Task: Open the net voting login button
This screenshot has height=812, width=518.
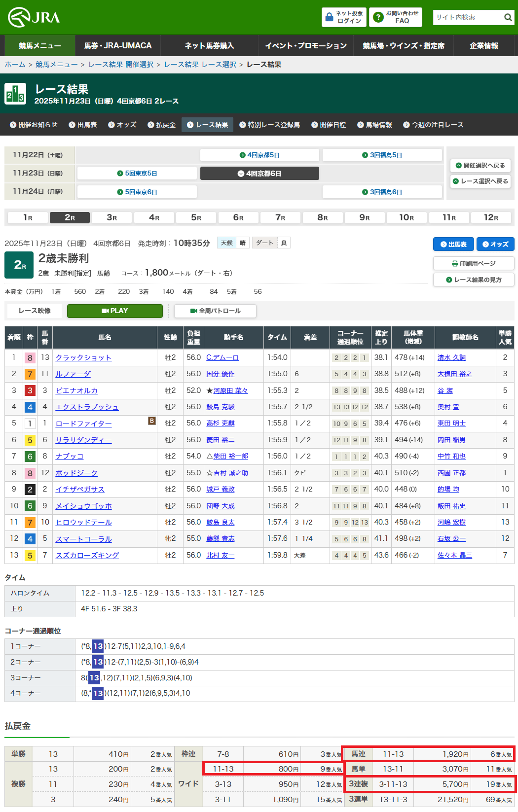Action: [344, 17]
